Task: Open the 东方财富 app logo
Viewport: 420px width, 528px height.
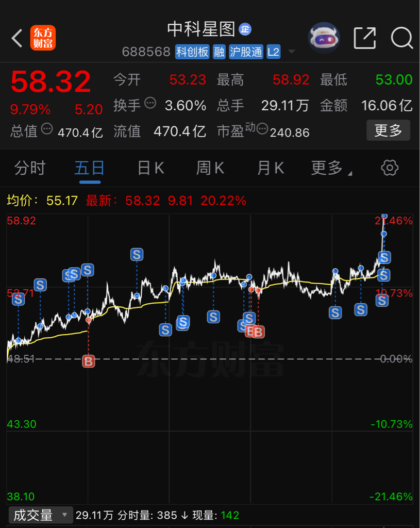Action: [x=43, y=38]
